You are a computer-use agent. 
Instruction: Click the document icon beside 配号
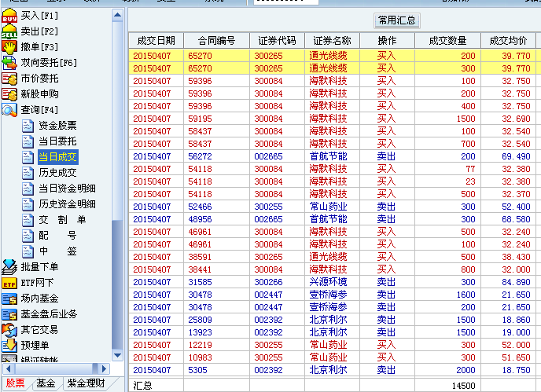(28, 236)
